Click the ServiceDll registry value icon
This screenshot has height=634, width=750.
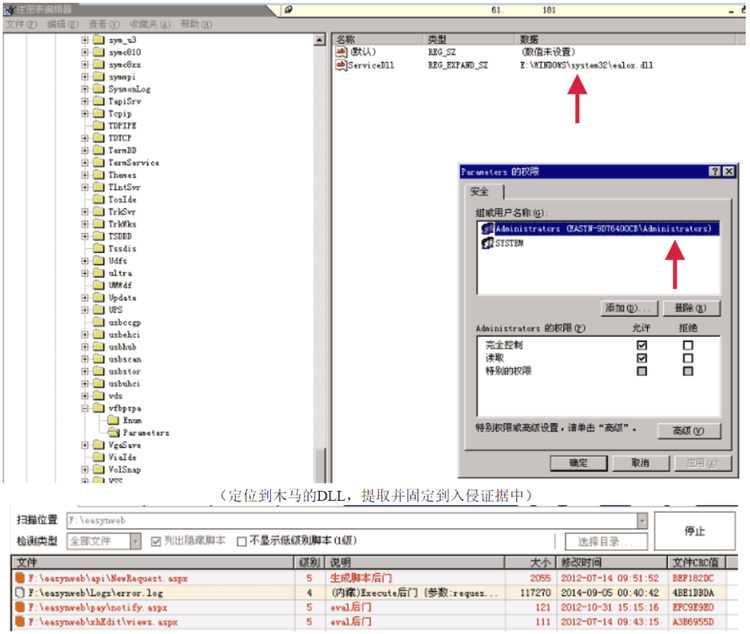341,65
